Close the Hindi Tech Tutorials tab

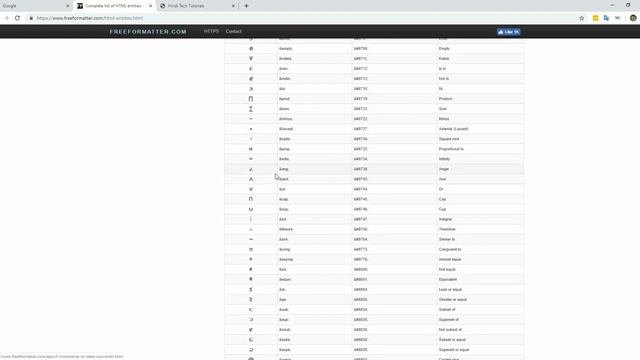point(233,6)
